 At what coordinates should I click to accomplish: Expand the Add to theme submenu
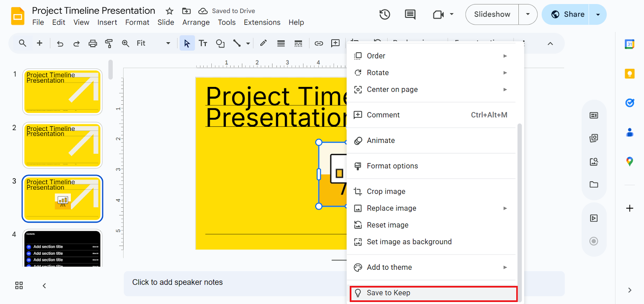click(431, 267)
